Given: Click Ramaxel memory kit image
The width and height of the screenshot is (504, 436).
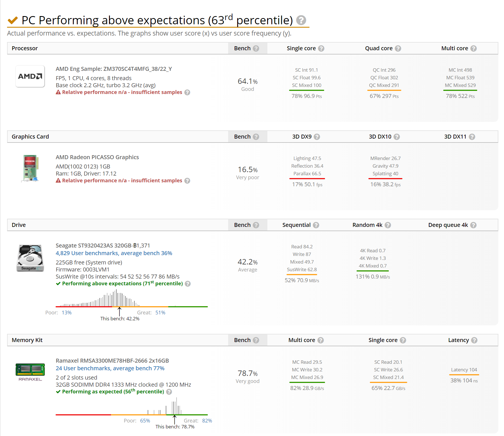Looking at the screenshot, I should click(x=30, y=372).
